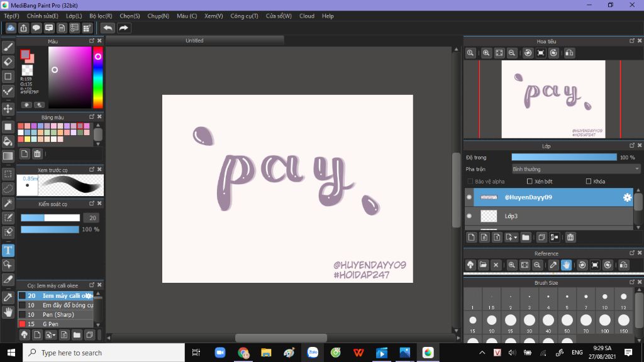Click the Redo arrow in toolbar
Screen dimensions: 644x362
[x=124, y=28]
